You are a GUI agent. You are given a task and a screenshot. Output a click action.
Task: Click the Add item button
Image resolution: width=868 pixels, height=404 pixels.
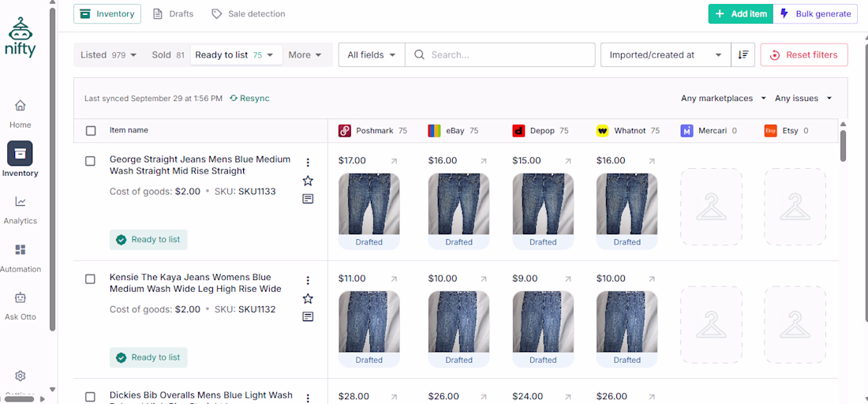[x=741, y=14]
